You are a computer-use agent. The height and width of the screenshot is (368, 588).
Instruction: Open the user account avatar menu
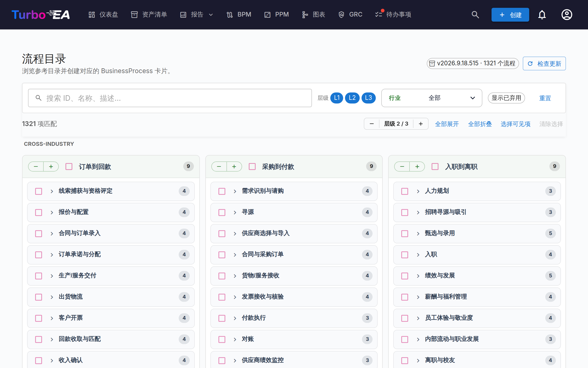pyautogui.click(x=567, y=14)
